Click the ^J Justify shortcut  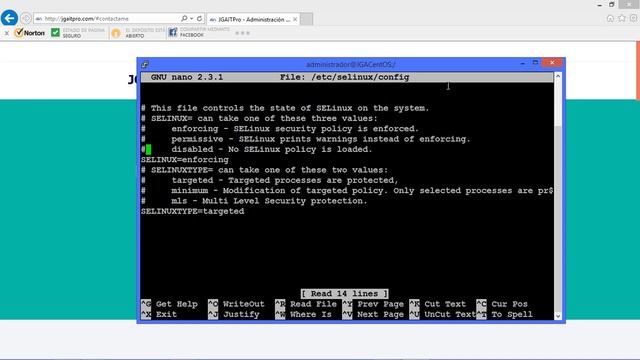pyautogui.click(x=234, y=314)
